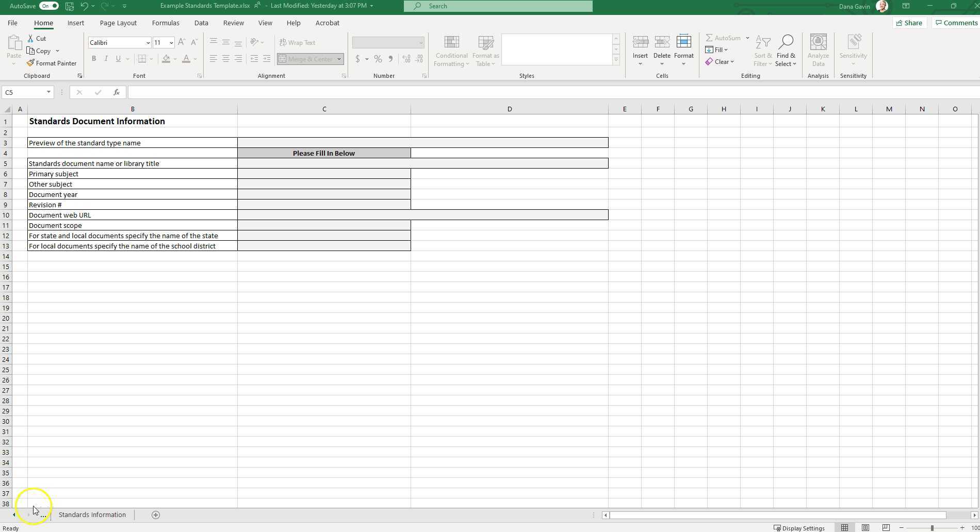Viewport: 980px width, 532px height.
Task: Open Conditional Formatting options
Action: pos(451,50)
